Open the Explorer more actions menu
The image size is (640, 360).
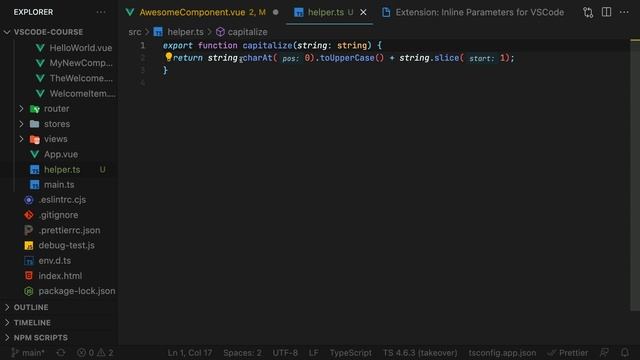coord(101,12)
